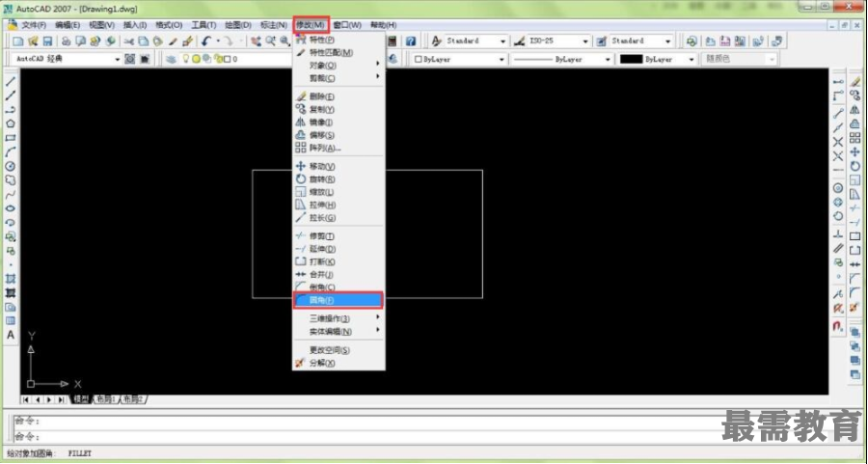
Task: Select the Line tool in draw toolbar
Action: click(11, 81)
